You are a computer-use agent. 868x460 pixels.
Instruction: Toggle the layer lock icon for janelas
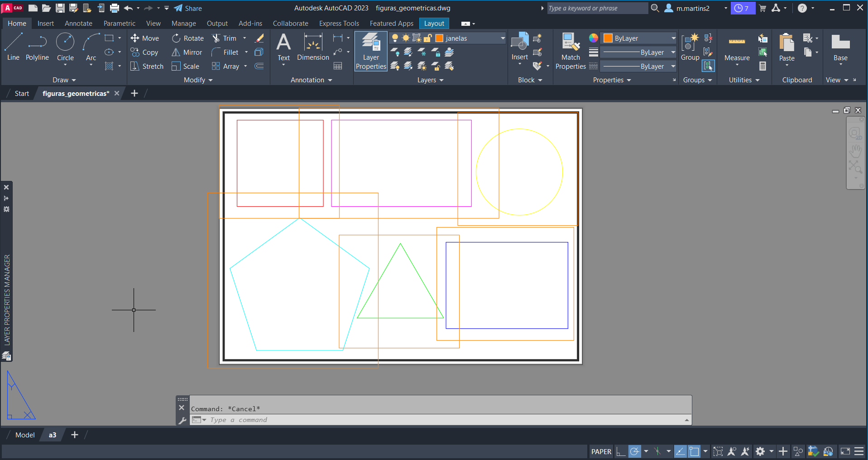[427, 38]
